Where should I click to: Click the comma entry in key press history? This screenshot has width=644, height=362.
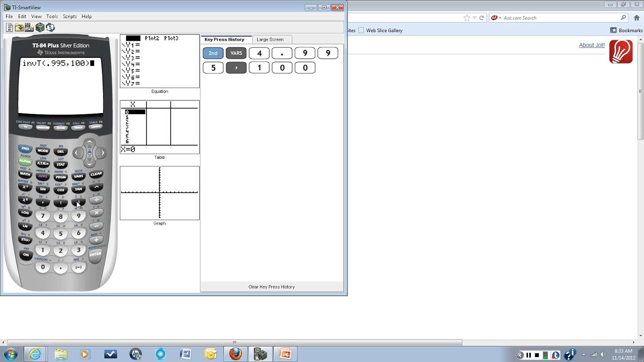point(236,67)
